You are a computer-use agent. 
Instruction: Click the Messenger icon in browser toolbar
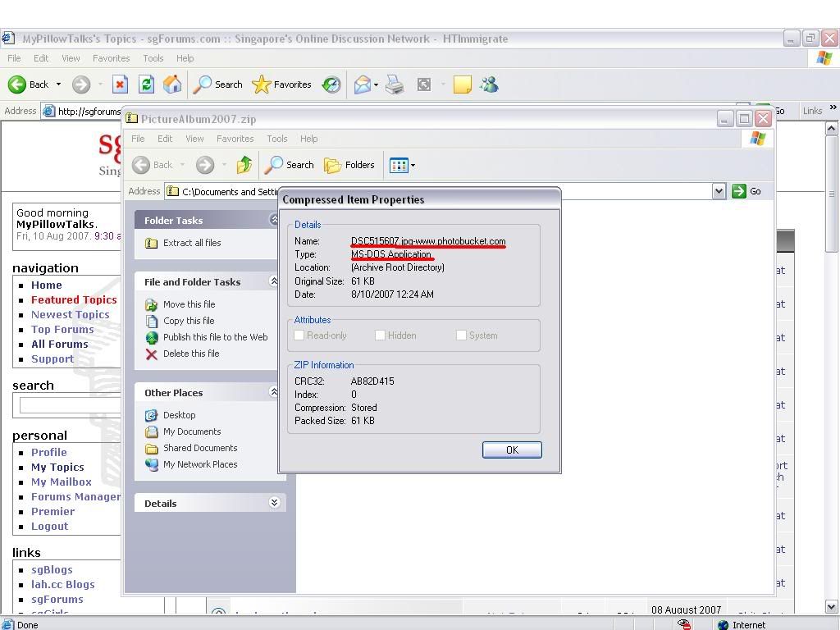click(489, 84)
